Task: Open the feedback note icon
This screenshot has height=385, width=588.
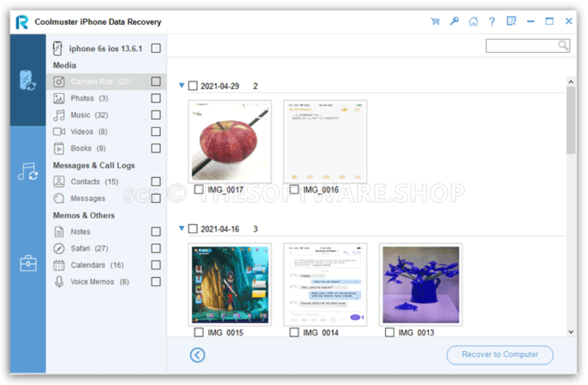Action: pyautogui.click(x=511, y=21)
